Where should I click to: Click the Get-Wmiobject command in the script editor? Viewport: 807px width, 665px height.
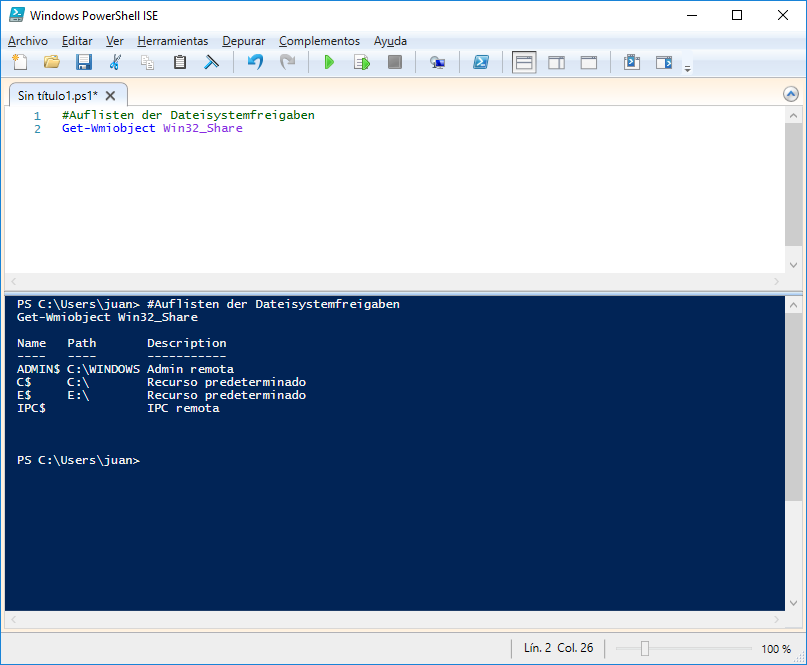click(108, 128)
